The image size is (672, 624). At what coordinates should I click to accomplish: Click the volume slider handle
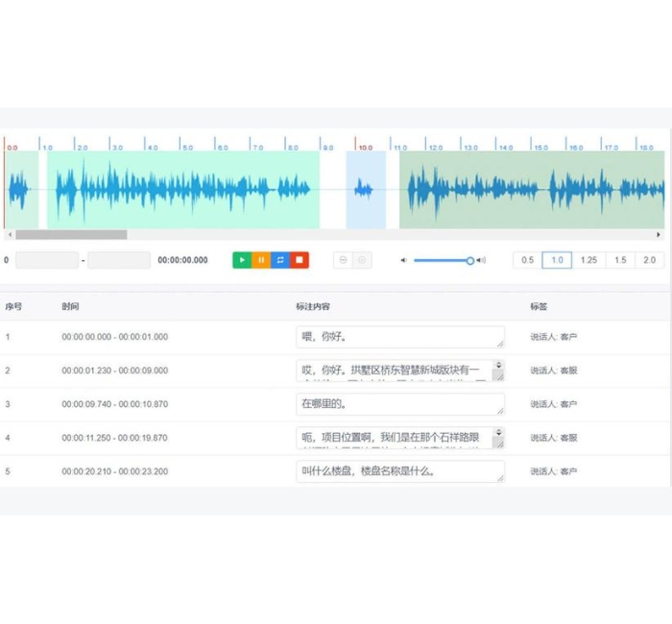[x=470, y=260]
